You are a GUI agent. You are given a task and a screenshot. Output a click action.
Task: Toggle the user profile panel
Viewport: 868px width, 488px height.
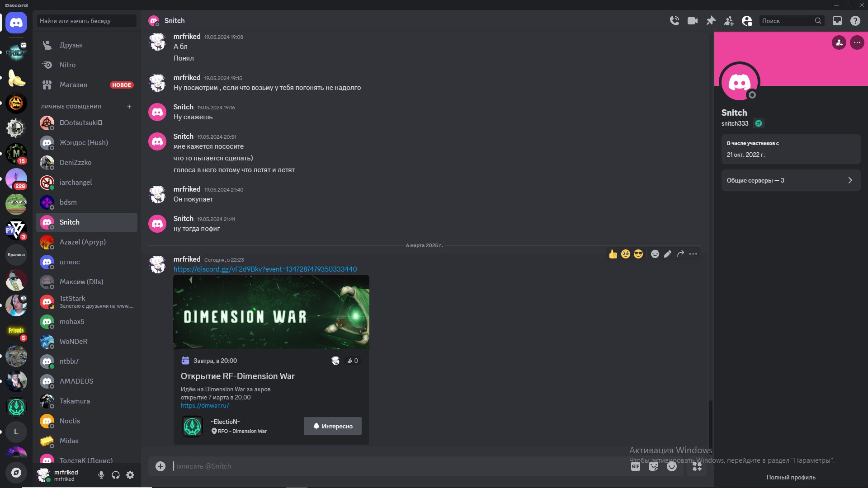(x=747, y=21)
